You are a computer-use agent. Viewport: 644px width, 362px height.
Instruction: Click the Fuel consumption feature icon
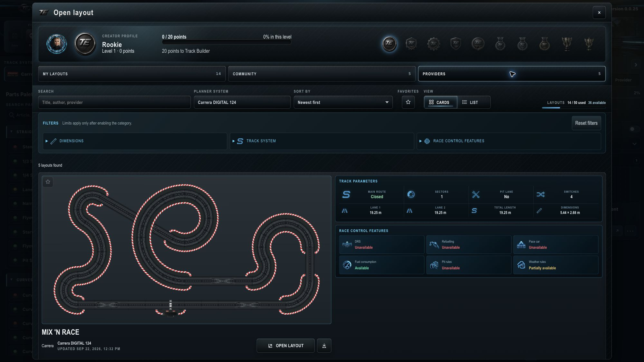point(347,265)
